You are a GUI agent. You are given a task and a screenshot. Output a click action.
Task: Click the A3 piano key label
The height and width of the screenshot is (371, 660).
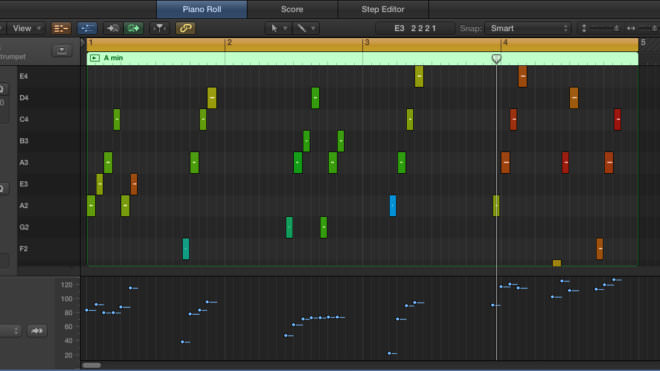24,163
